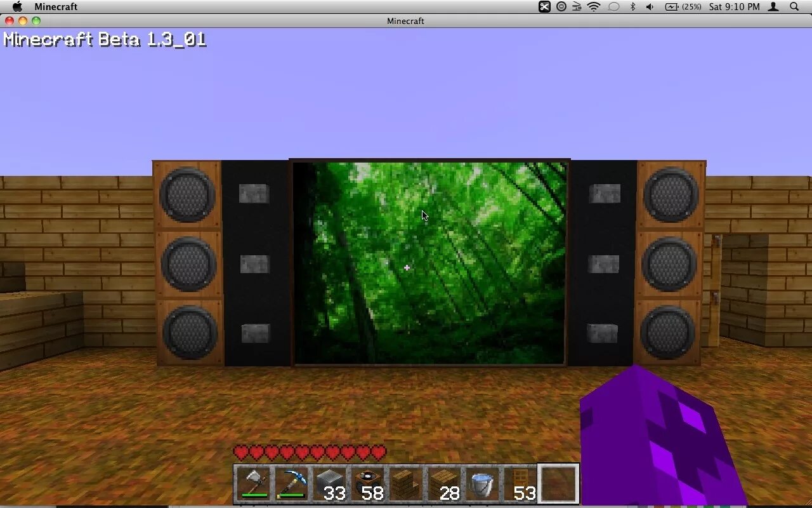This screenshot has height=508, width=812.
Task: Push the top stone button right of screen
Action: [605, 194]
